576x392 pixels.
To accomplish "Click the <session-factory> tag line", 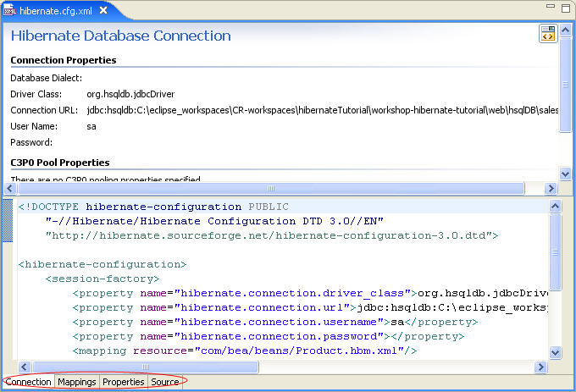I will tap(102, 279).
